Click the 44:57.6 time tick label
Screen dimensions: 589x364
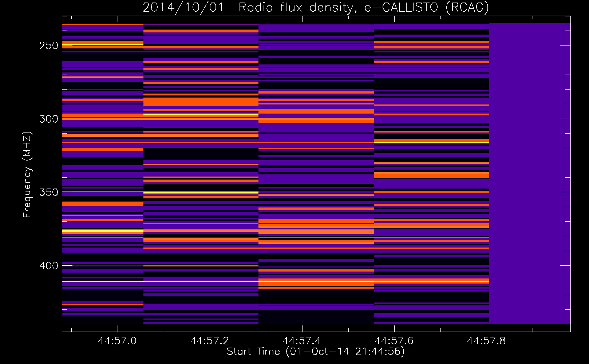pyautogui.click(x=394, y=341)
